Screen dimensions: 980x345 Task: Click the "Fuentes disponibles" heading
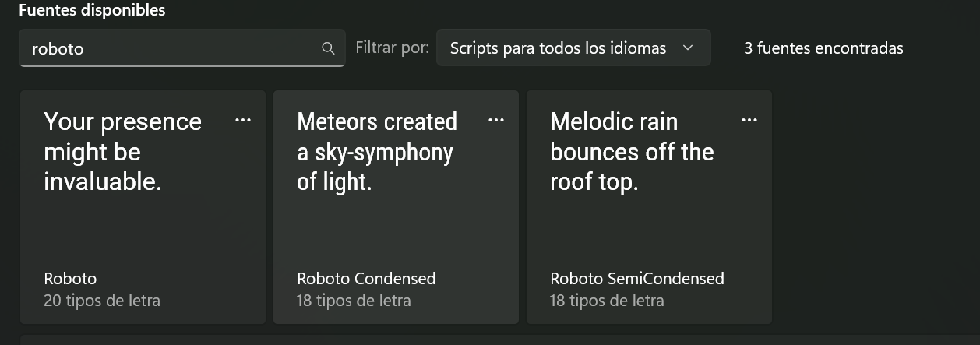pos(92,11)
